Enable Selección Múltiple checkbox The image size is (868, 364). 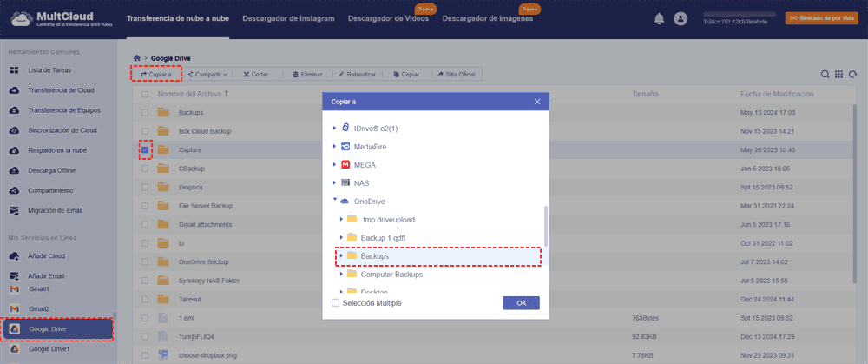[x=335, y=303]
